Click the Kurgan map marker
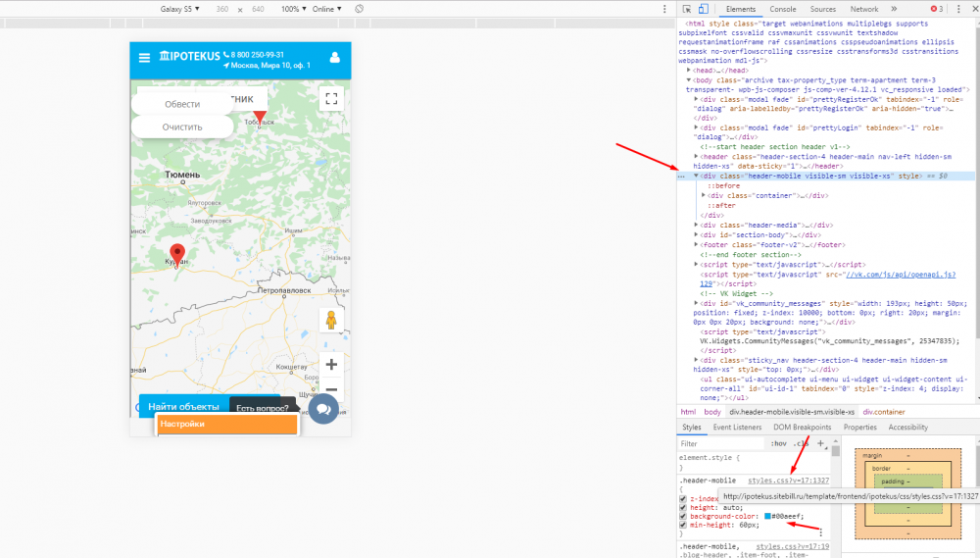The width and height of the screenshot is (980, 558). click(177, 255)
